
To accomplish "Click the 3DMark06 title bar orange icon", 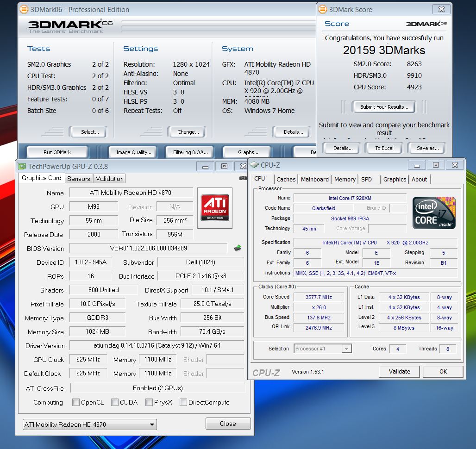I will coord(24,9).
